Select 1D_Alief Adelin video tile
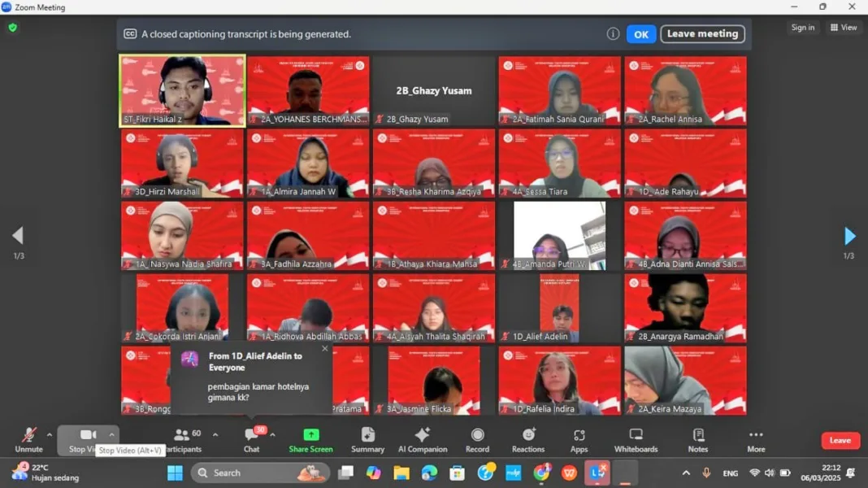This screenshot has width=868, height=488. pyautogui.click(x=560, y=308)
